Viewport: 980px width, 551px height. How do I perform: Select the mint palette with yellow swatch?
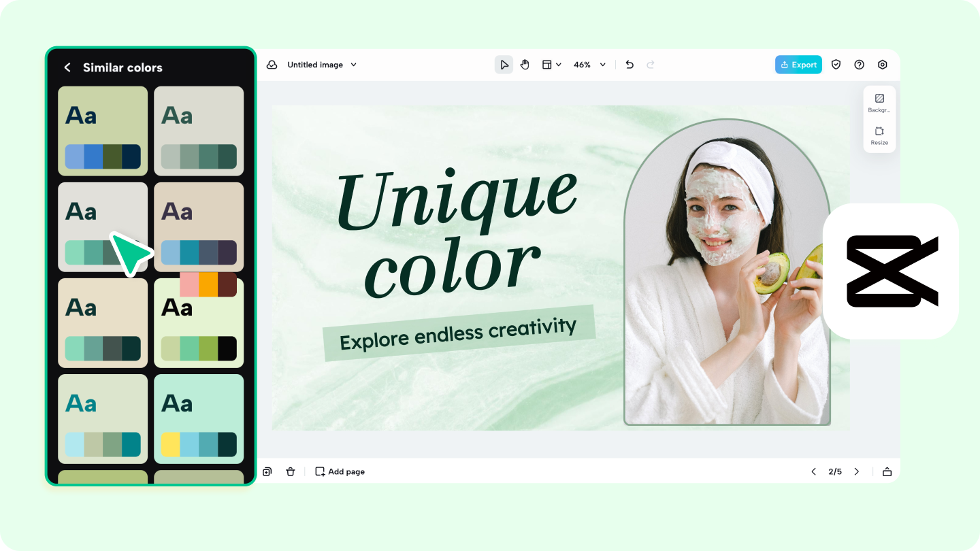point(198,418)
